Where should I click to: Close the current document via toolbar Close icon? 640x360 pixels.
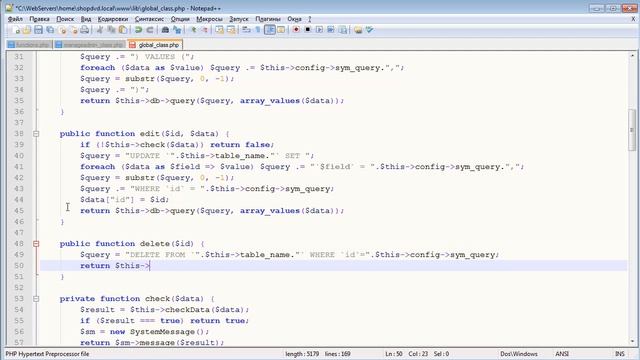pos(62,30)
